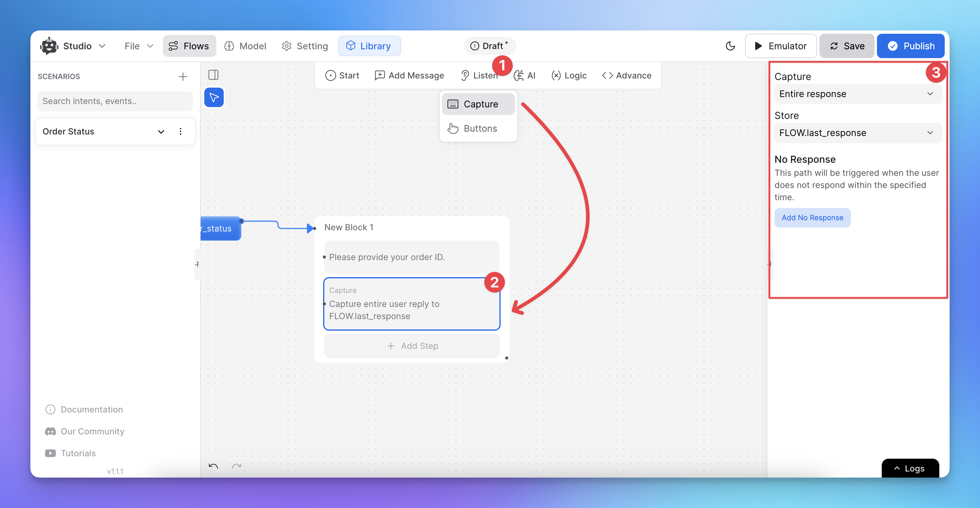Launch the Emulator
The width and height of the screenshot is (980, 508).
pos(780,46)
